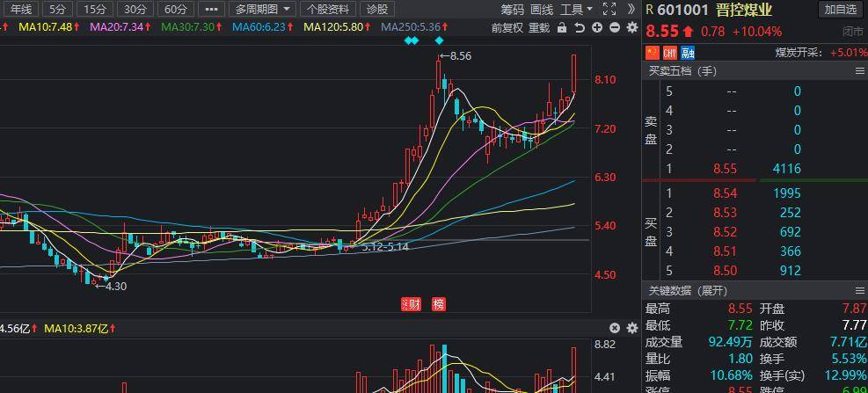868x393 pixels.
Task: Click sell level 1 price 8.55
Action: (726, 169)
